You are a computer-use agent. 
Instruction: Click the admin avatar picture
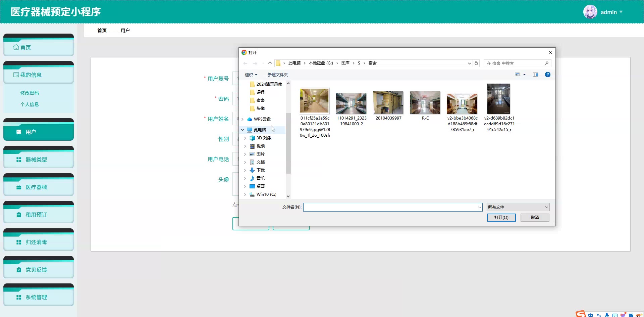point(590,12)
